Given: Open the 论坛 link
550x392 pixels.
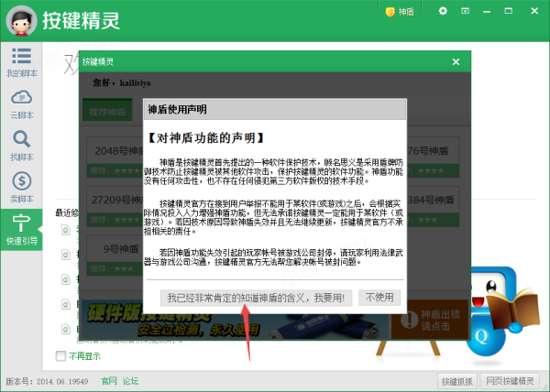Looking at the screenshot, I should coord(130,381).
